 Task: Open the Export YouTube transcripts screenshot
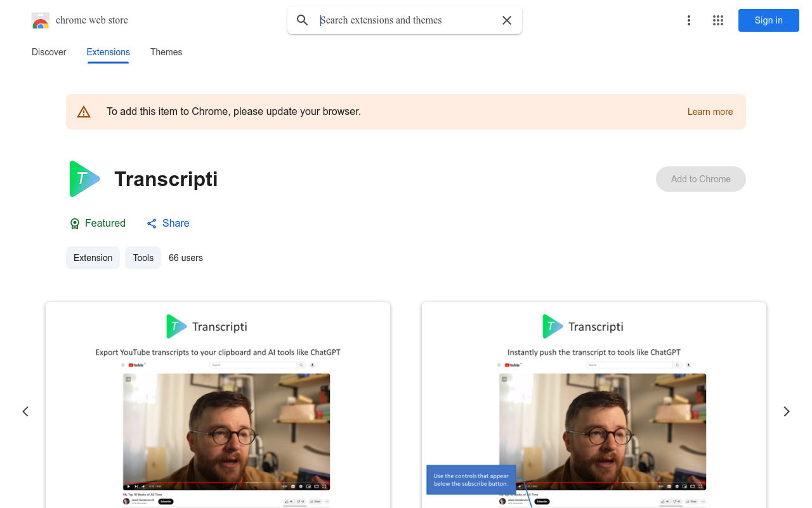click(x=218, y=405)
